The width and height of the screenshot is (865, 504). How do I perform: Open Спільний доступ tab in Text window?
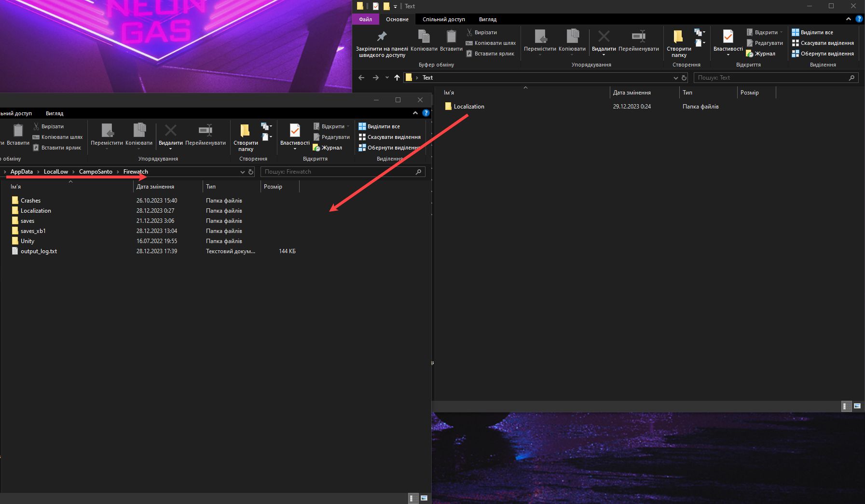pyautogui.click(x=444, y=19)
